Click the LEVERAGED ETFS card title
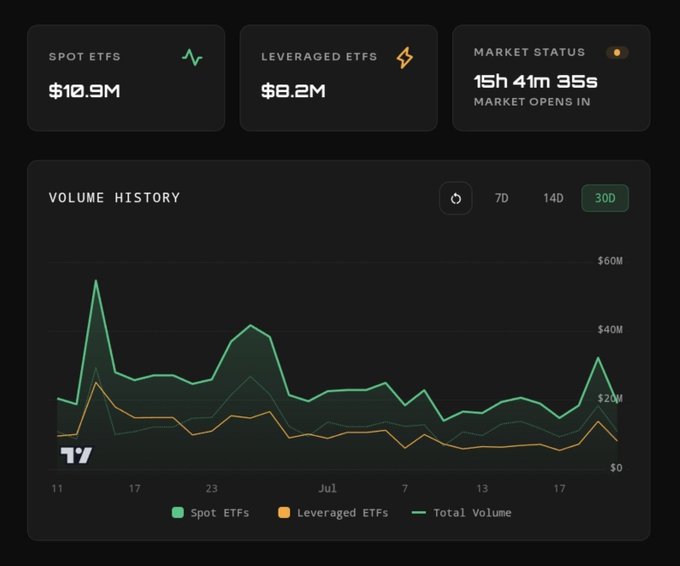Screen dimensions: 680x566 point(319,57)
